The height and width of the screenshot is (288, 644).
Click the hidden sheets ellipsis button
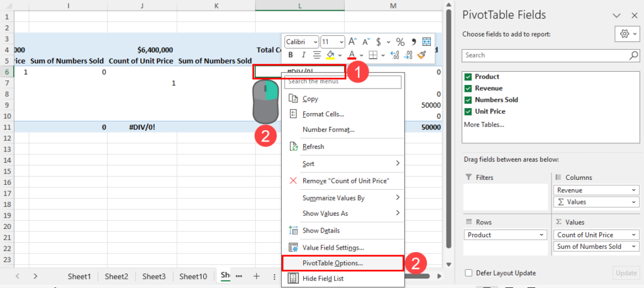tap(240, 276)
